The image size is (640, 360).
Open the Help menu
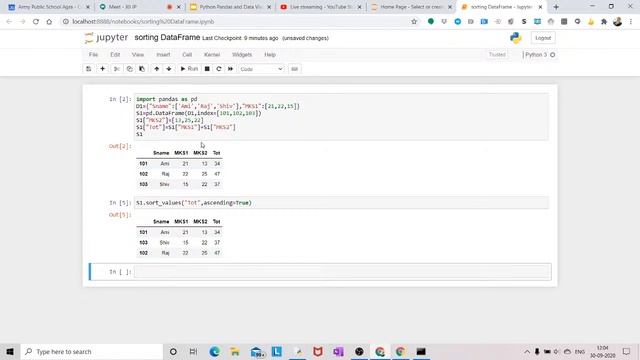[x=270, y=55]
